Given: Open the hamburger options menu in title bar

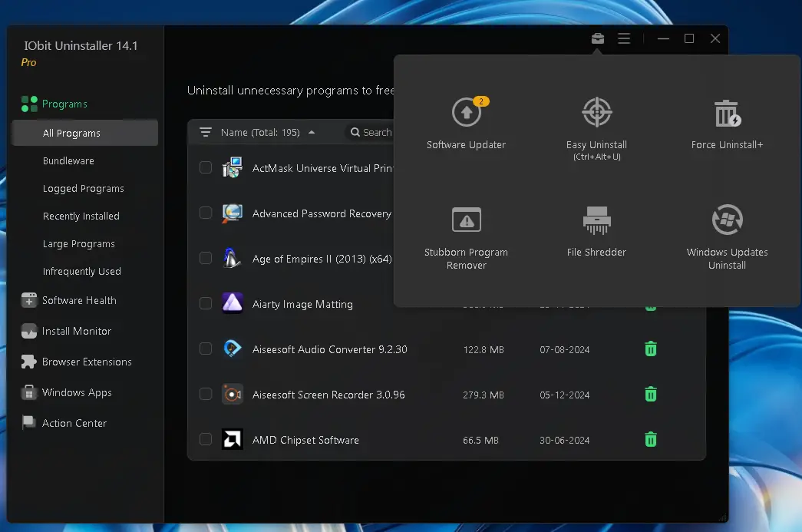Looking at the screenshot, I should click(624, 38).
